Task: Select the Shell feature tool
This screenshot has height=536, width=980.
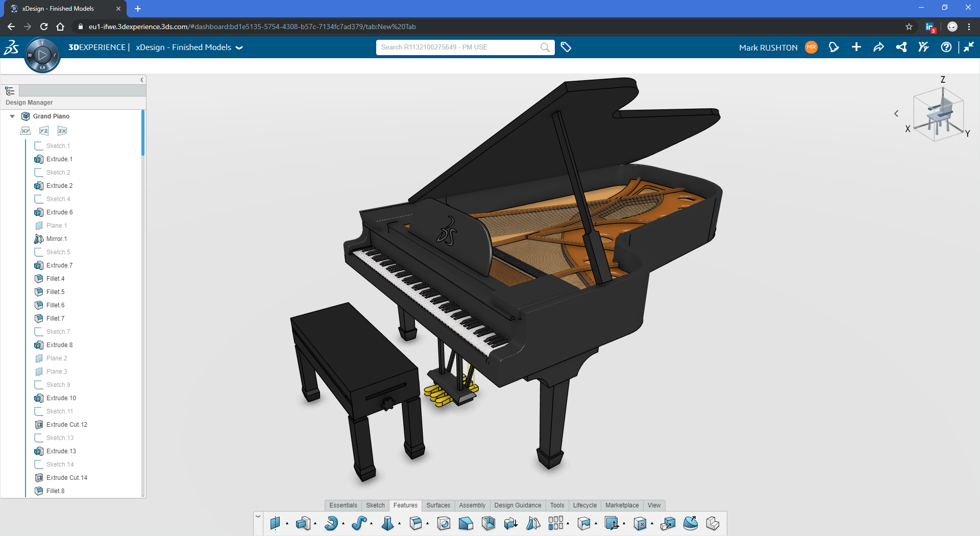Action: point(489,523)
